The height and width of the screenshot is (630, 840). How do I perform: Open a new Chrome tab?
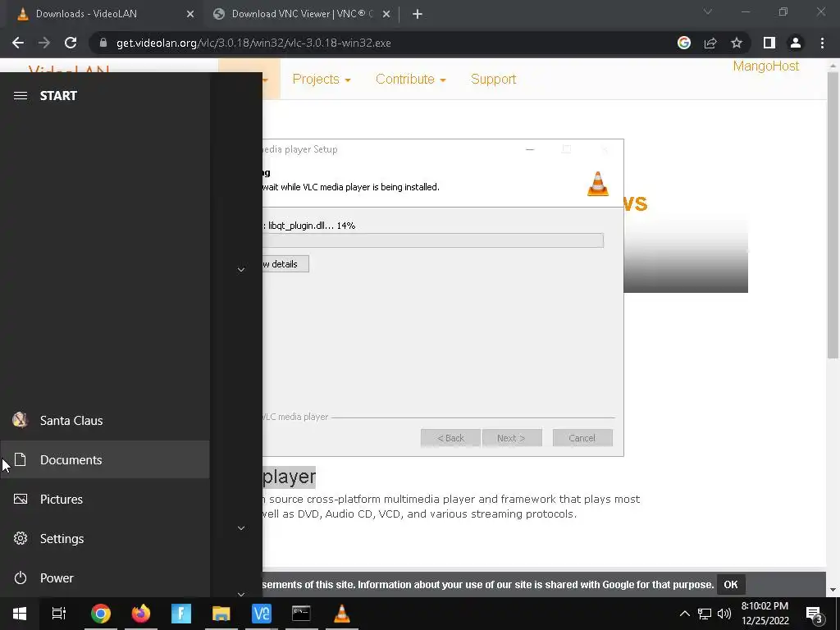(x=418, y=15)
